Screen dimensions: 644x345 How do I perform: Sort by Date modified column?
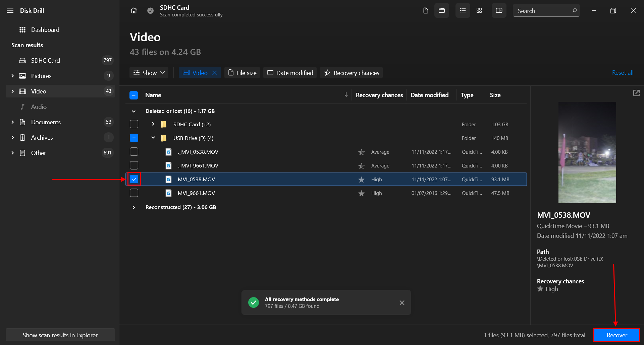coord(429,95)
